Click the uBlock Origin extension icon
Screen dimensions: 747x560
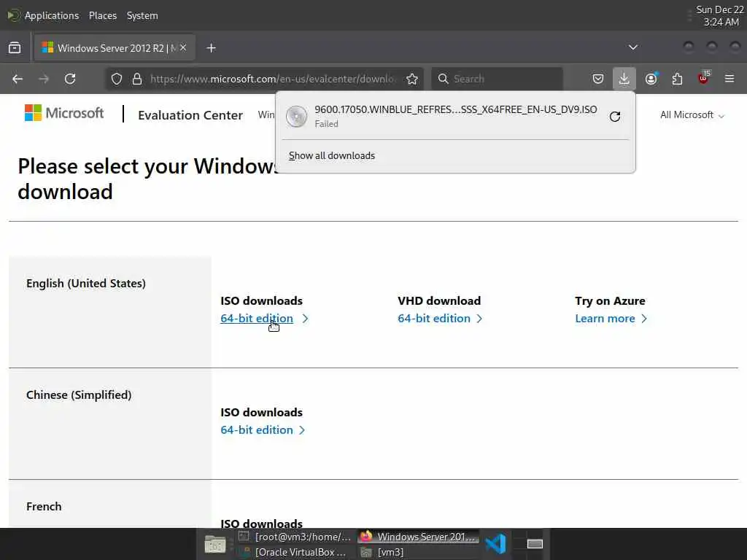click(x=703, y=77)
